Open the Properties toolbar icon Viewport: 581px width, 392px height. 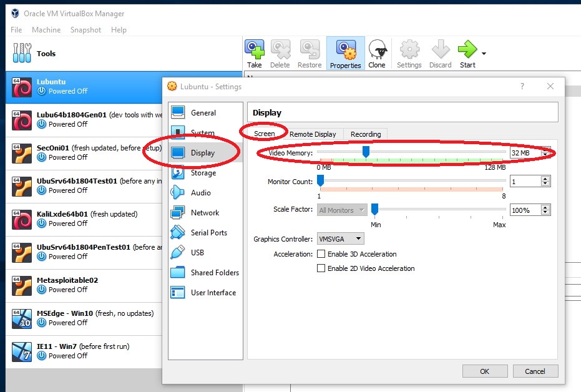[x=345, y=52]
